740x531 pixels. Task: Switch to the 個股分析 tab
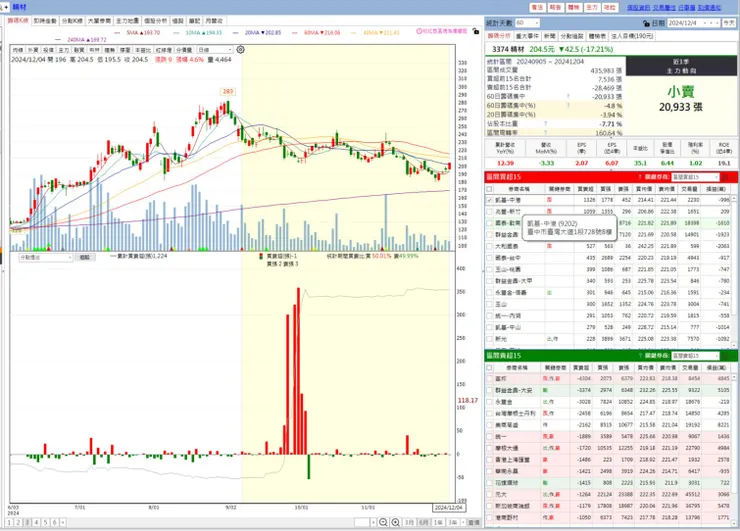pyautogui.click(x=155, y=21)
